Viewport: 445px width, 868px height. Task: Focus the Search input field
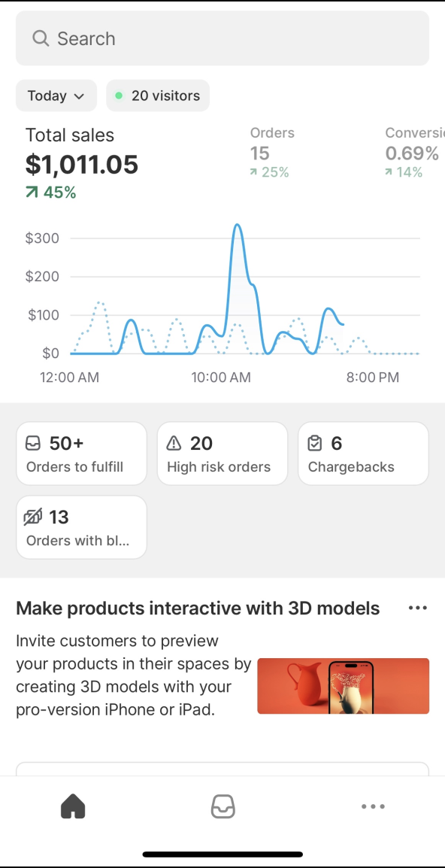[222, 38]
